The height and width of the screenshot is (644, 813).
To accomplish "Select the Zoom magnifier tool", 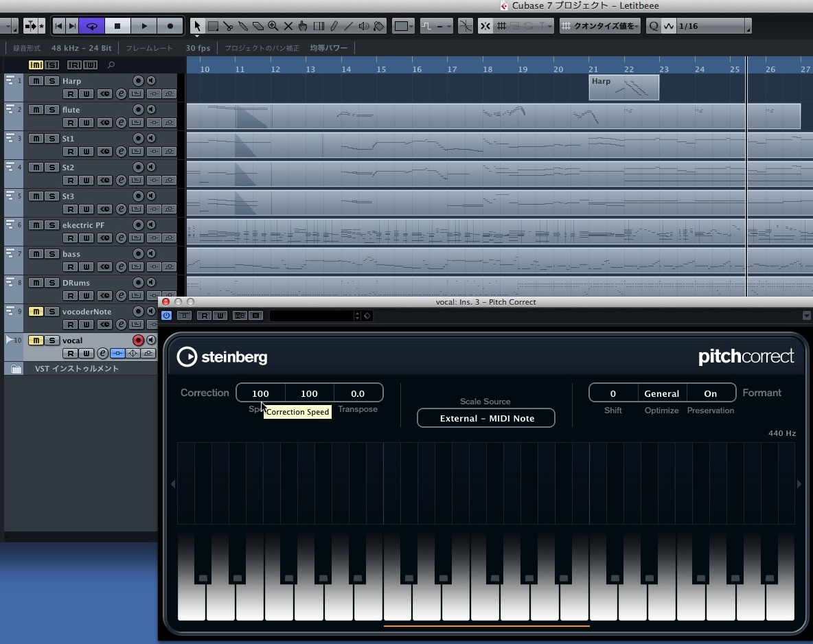I will pyautogui.click(x=273, y=26).
